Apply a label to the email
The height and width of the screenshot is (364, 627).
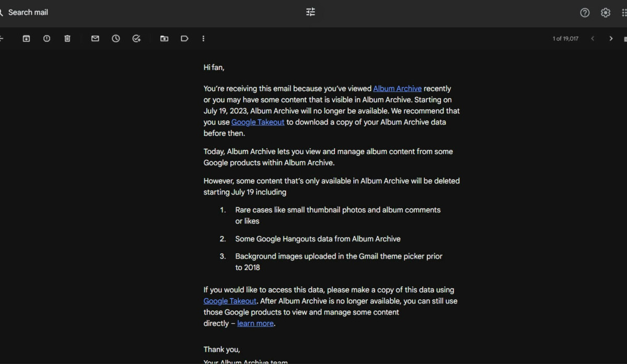pyautogui.click(x=184, y=39)
